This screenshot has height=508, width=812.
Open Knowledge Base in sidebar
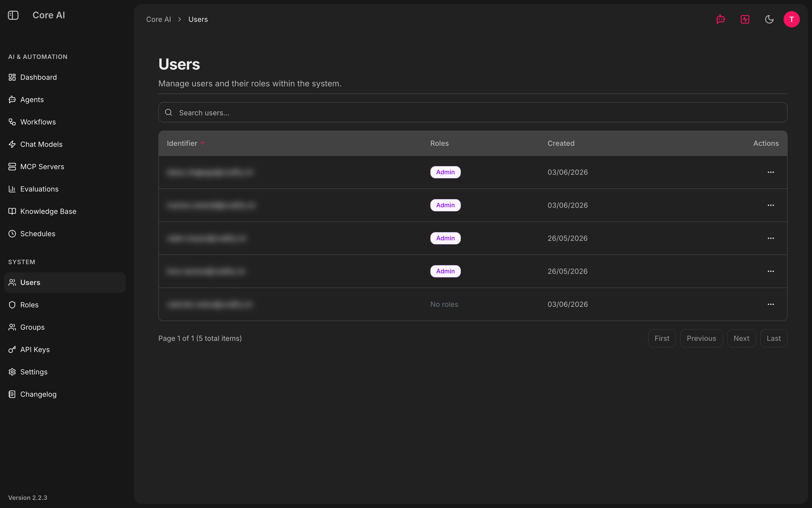pos(65,211)
